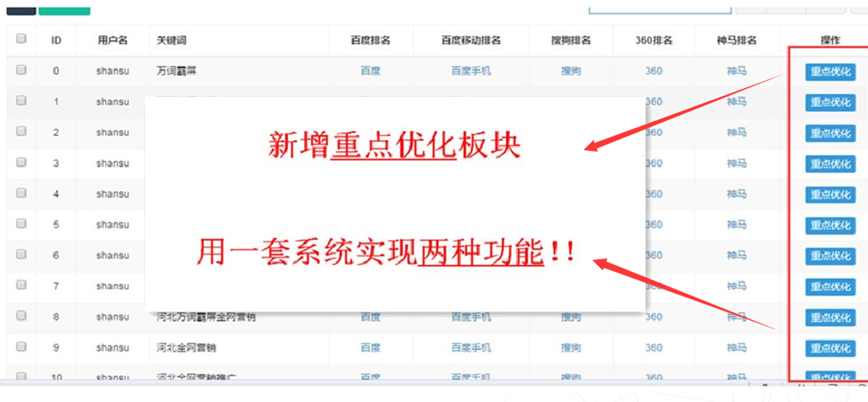Open 神马 link in row ID 4

[x=736, y=194]
